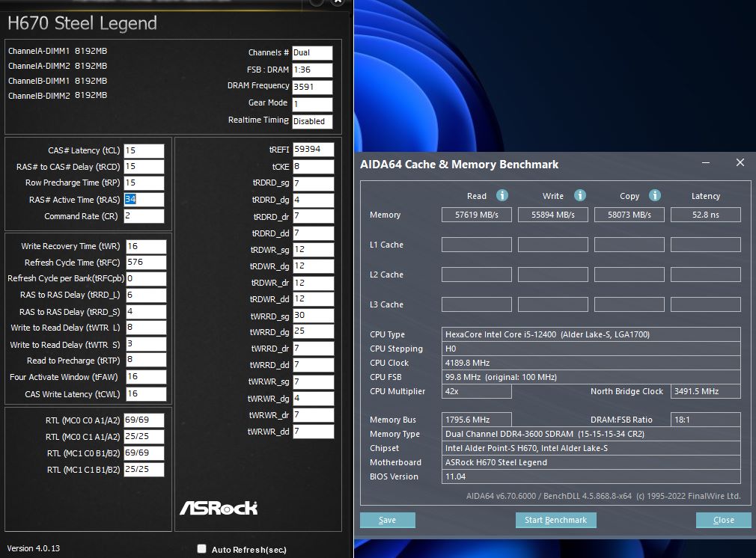
Task: Click the tWTR_L value field
Action: click(146, 328)
